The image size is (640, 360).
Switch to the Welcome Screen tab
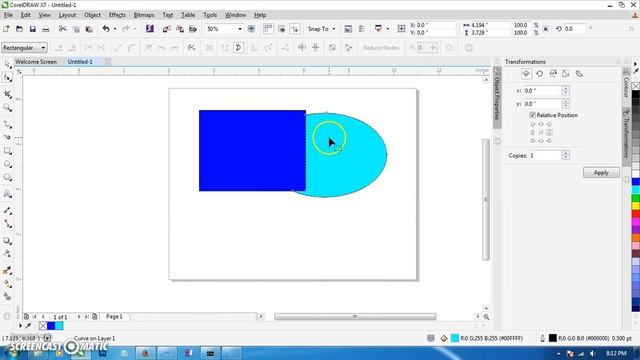click(x=36, y=62)
